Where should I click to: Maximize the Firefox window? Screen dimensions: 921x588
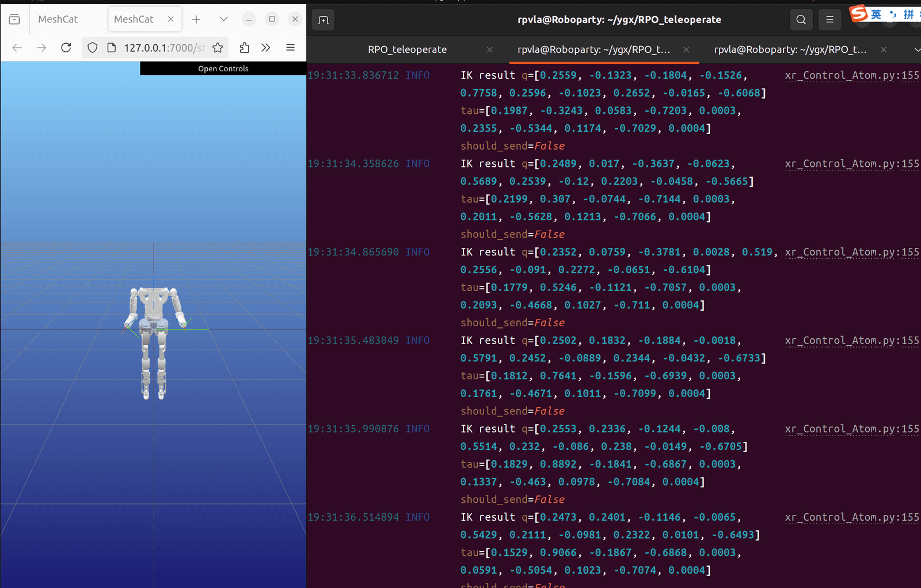click(x=272, y=19)
